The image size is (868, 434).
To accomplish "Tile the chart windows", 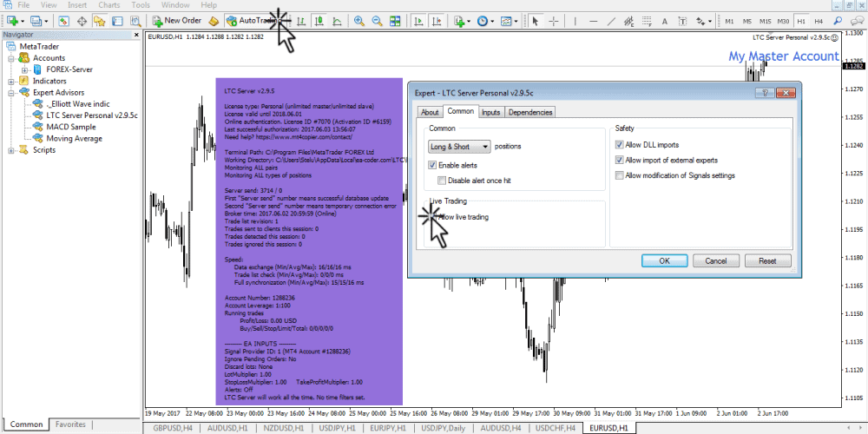I will pos(395,21).
